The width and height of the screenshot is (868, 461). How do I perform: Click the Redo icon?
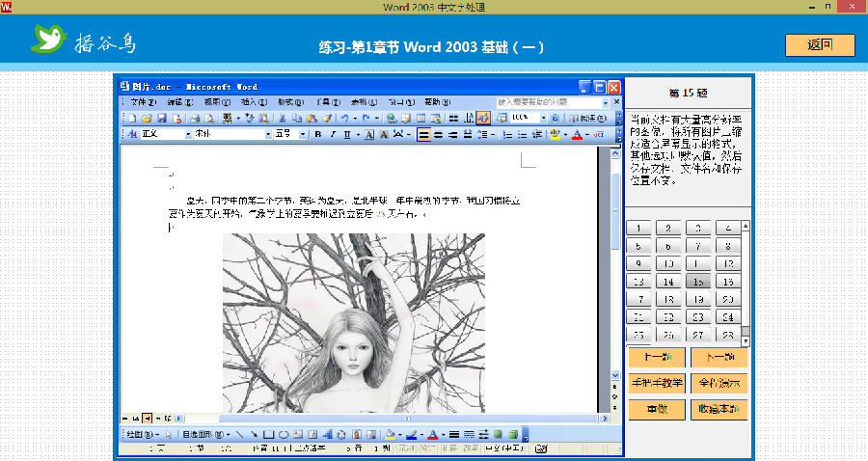(366, 119)
